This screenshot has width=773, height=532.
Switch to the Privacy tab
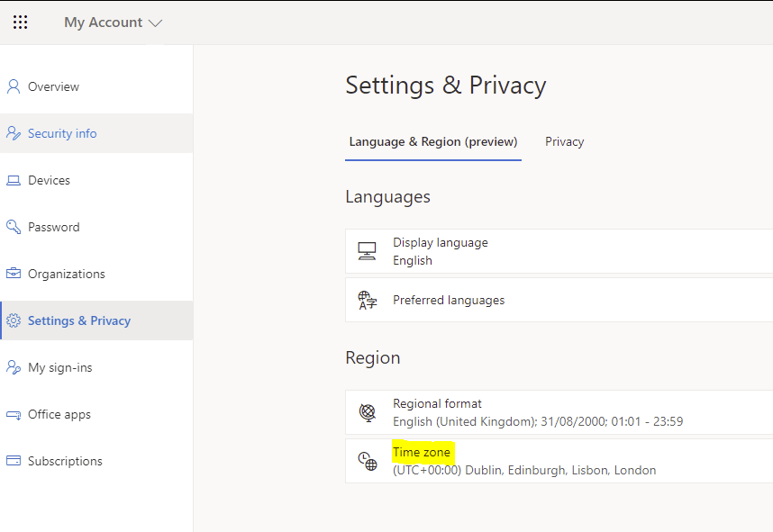(565, 142)
